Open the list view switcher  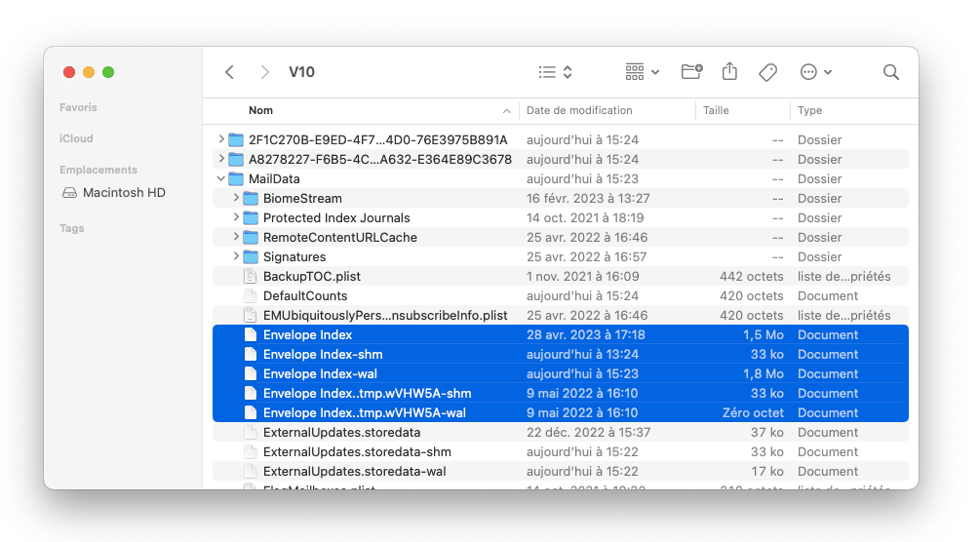[x=555, y=72]
